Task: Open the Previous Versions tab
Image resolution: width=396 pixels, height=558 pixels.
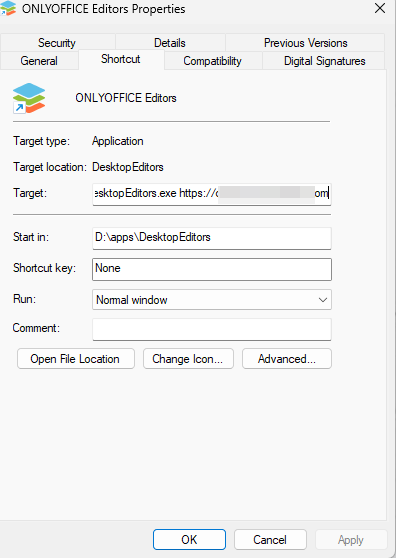Action: (x=305, y=43)
